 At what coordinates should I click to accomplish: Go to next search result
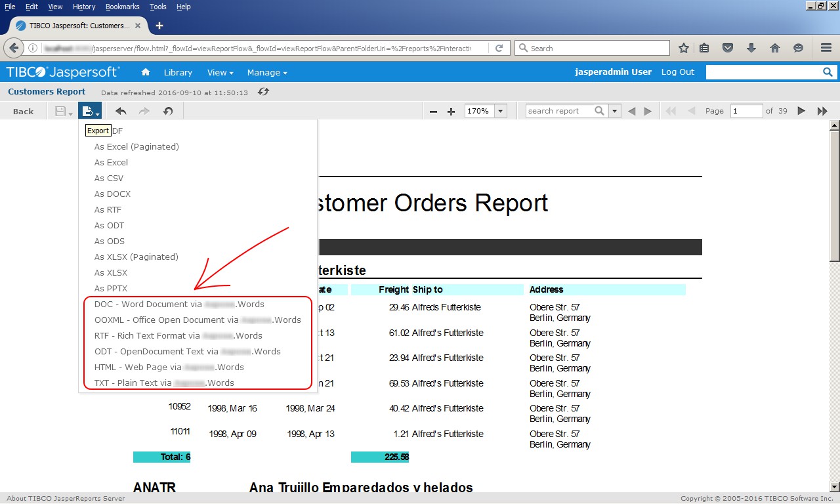648,112
